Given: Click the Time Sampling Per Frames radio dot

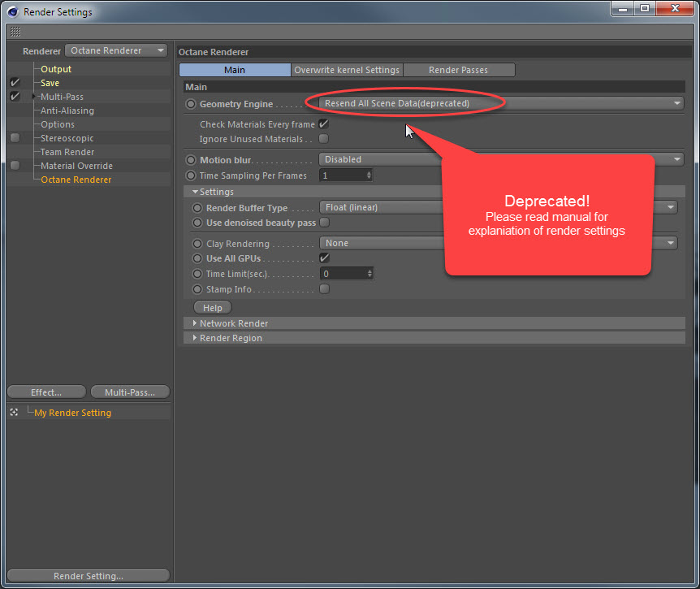Looking at the screenshot, I should [x=191, y=175].
